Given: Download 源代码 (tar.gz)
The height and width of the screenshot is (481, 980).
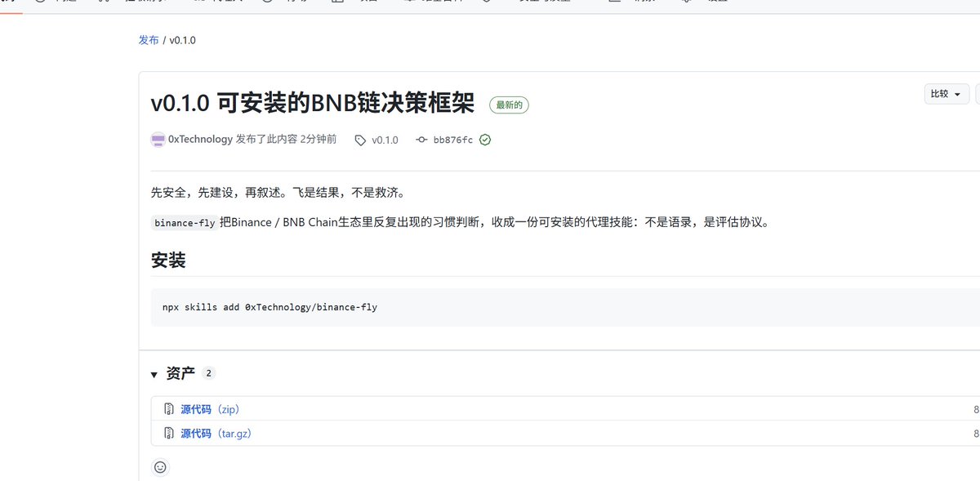Looking at the screenshot, I should click(216, 433).
